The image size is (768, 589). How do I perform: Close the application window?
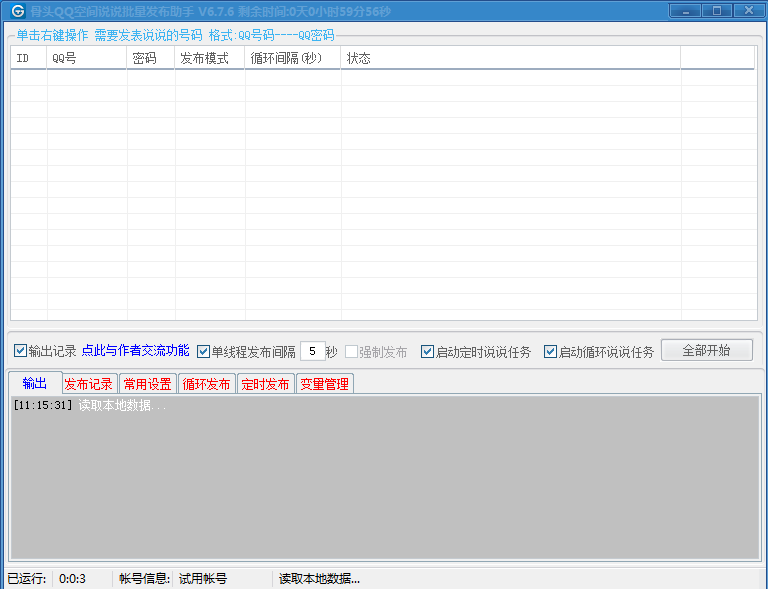tap(748, 10)
